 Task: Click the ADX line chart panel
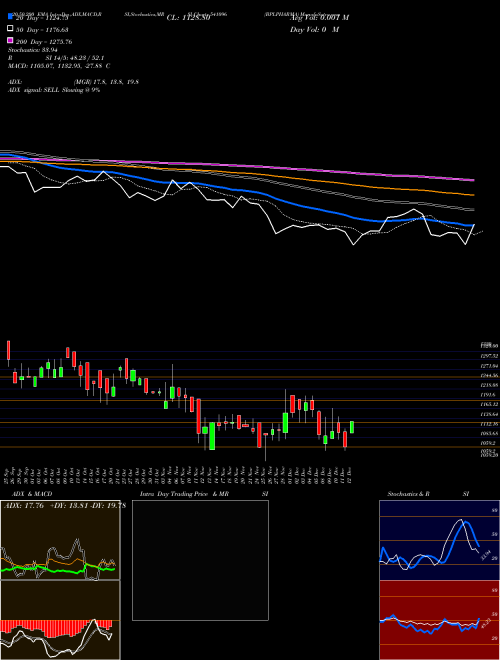click(x=60, y=540)
